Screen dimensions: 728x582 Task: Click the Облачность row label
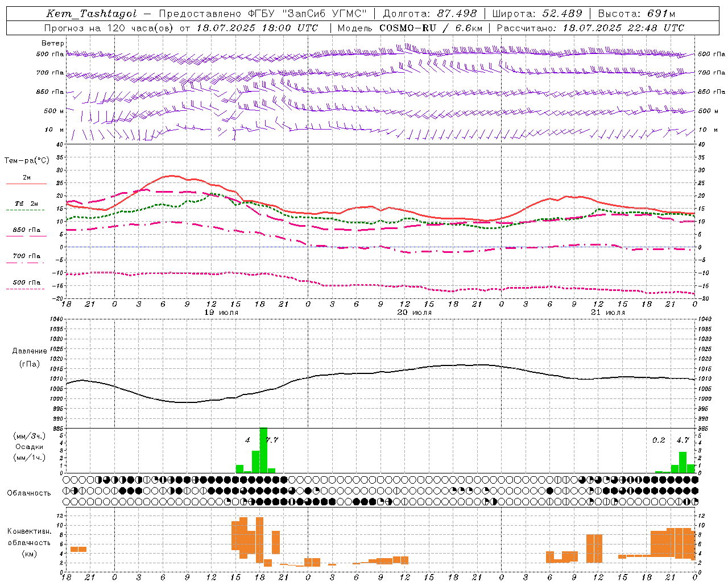29,493
